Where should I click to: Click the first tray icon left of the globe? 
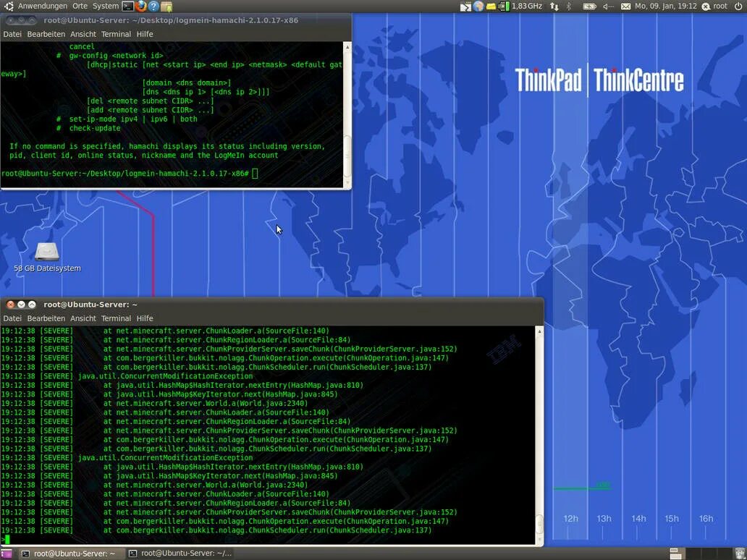click(x=465, y=7)
